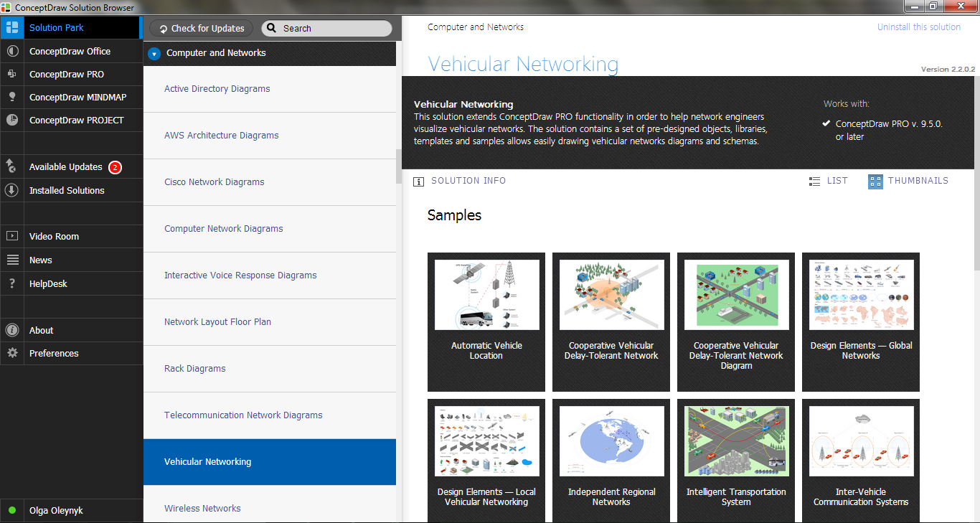
Task: Click ConceptDraw PRO v. 9.5.0 compatibility text
Action: (x=889, y=130)
